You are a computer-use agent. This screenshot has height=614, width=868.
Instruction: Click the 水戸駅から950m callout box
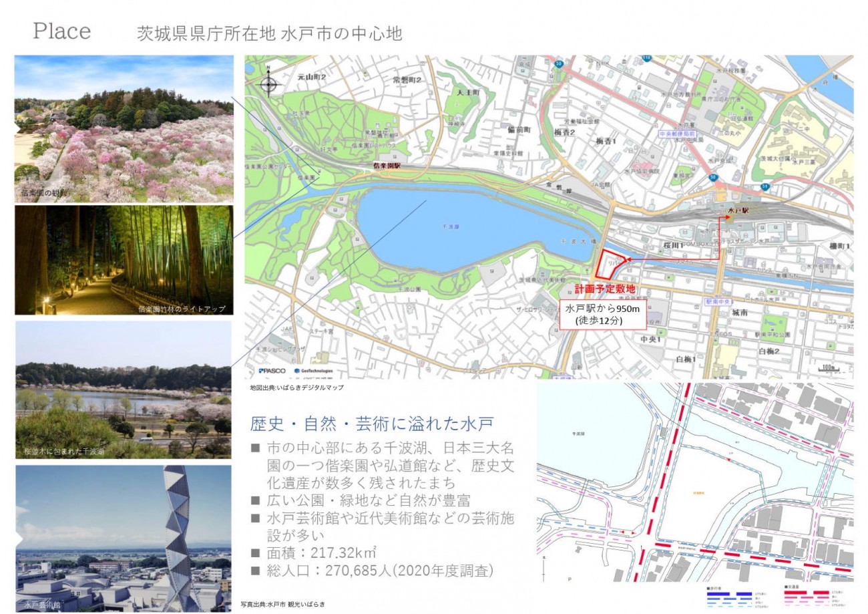[602, 315]
